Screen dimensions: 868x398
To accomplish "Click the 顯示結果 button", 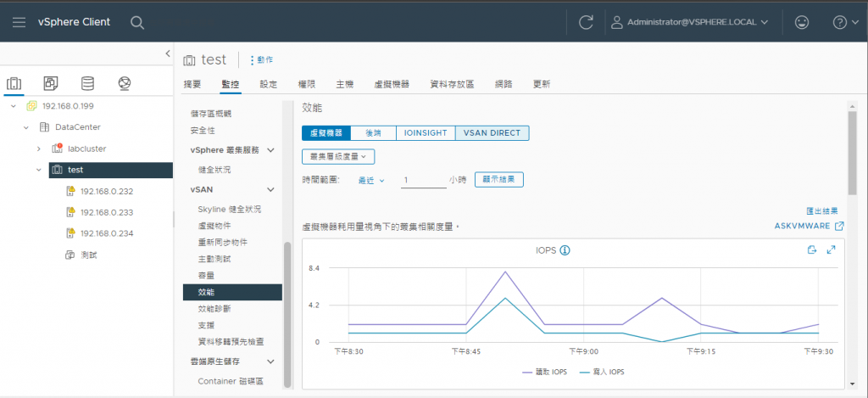I will click(x=498, y=180).
